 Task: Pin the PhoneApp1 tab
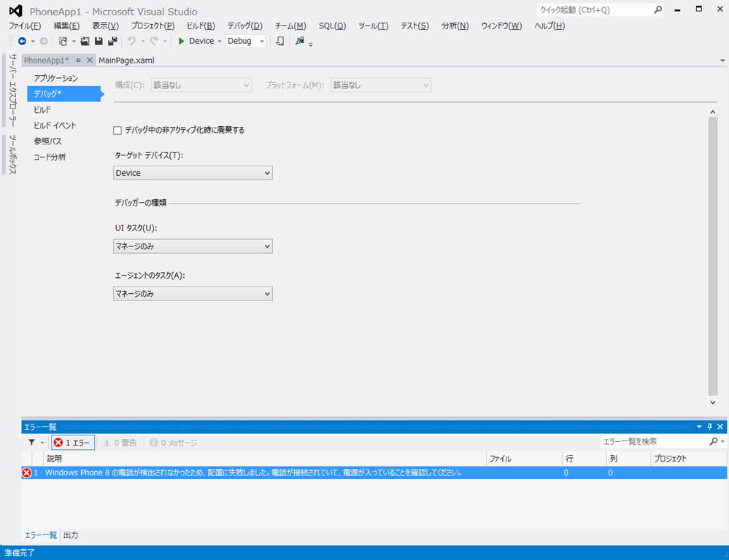(78, 61)
